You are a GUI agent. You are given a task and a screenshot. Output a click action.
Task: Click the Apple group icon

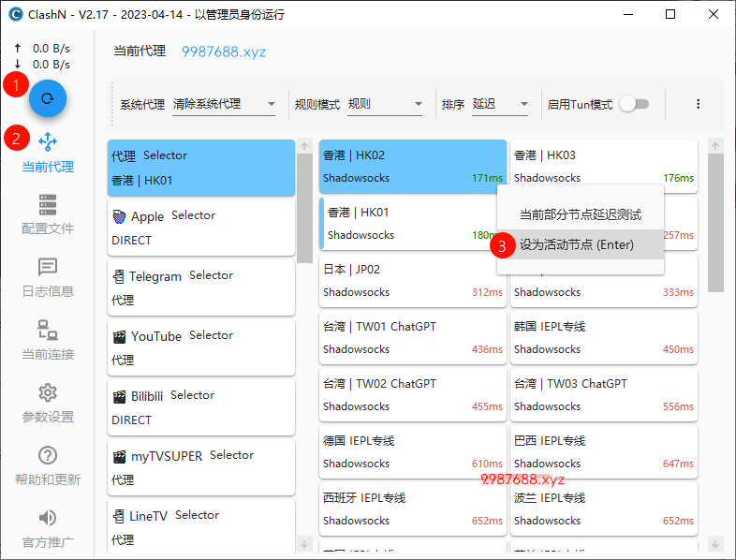(119, 216)
